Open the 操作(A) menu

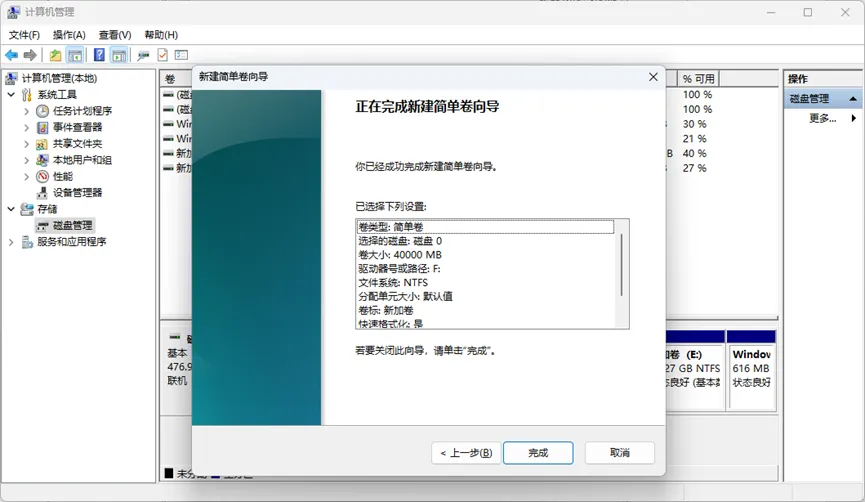tap(69, 35)
